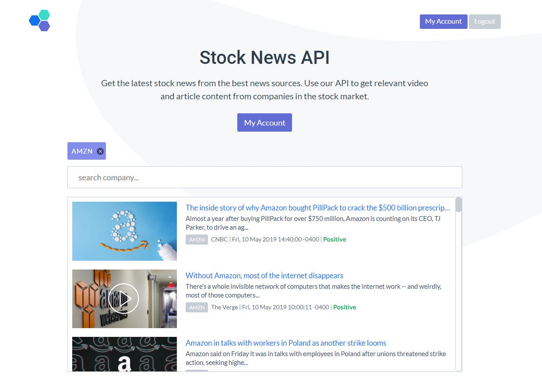Click Poland employees strike summary text

316,358
